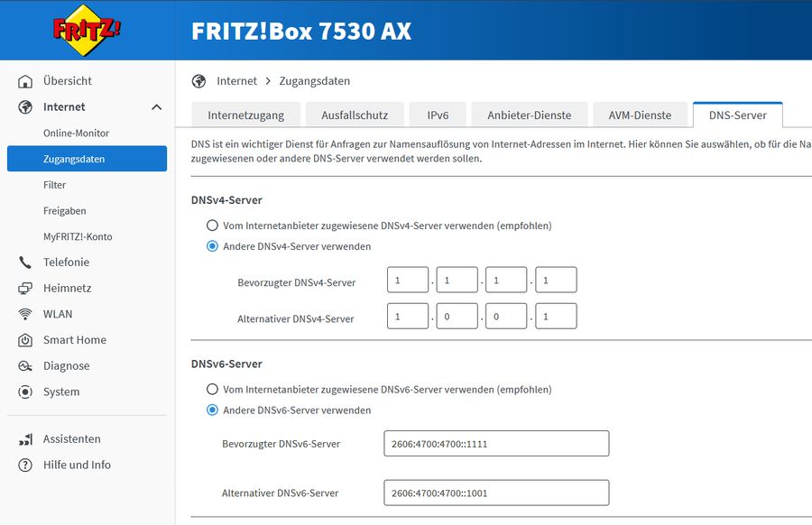The height and width of the screenshot is (525, 812).
Task: Click the Internet breadcrumb link
Action: [x=236, y=81]
